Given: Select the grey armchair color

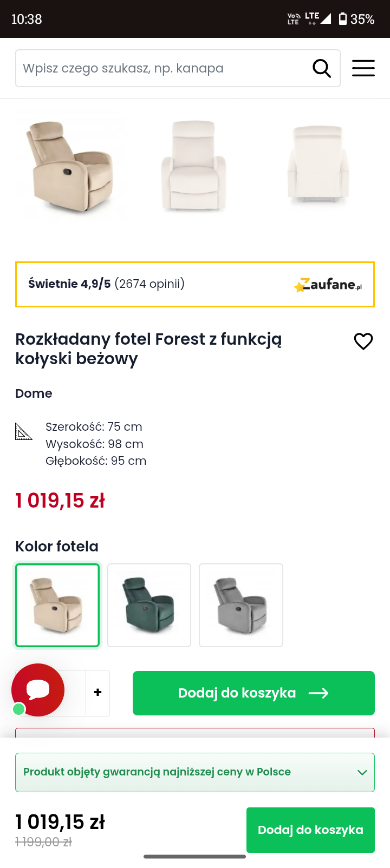Looking at the screenshot, I should pos(241,605).
